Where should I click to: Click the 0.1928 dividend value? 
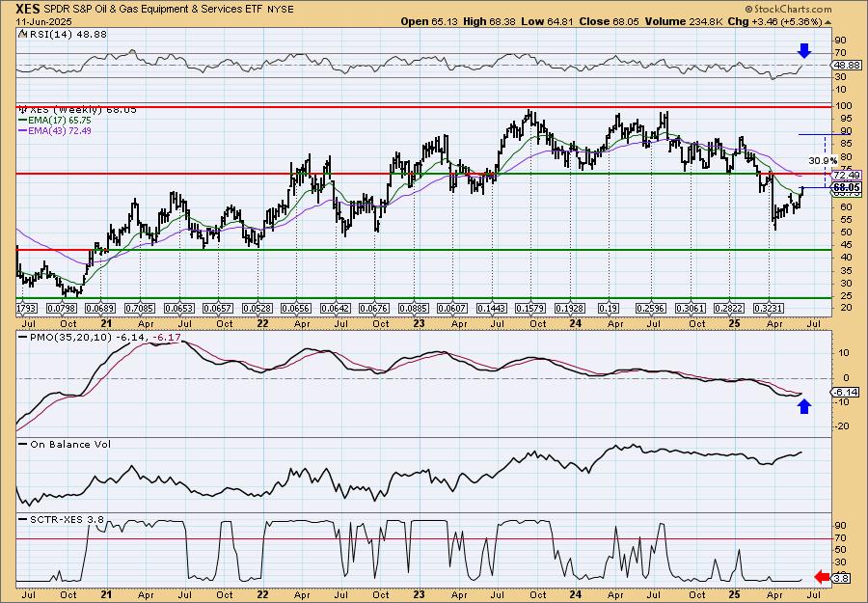570,309
